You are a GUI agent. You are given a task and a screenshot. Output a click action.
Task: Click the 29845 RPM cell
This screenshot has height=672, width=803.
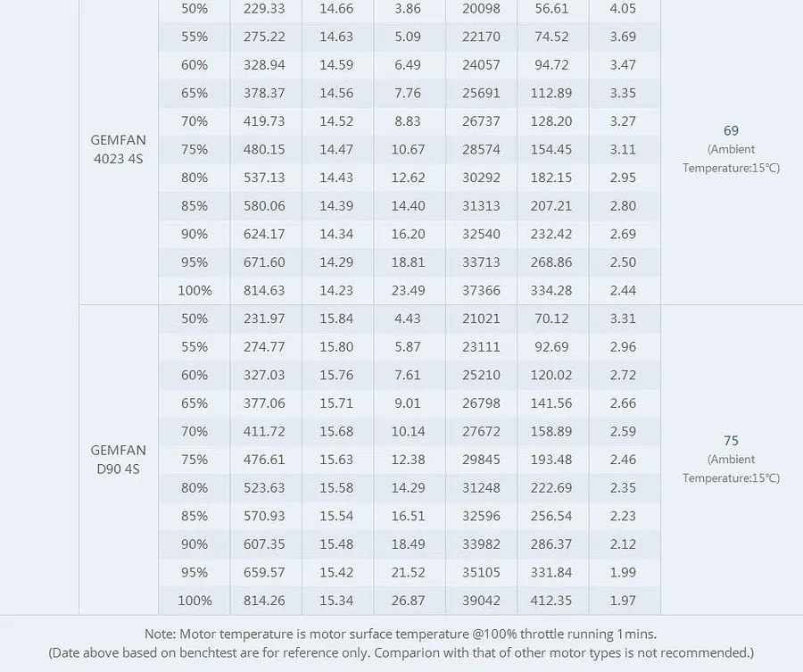pyautogui.click(x=481, y=460)
